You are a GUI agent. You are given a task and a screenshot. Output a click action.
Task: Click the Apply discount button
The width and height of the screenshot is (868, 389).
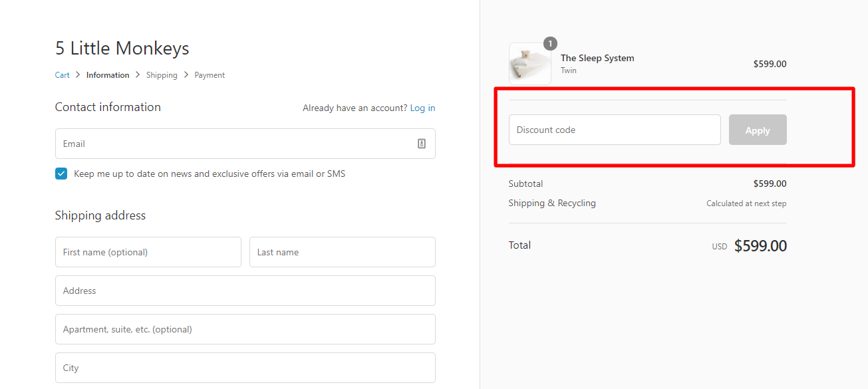(758, 130)
